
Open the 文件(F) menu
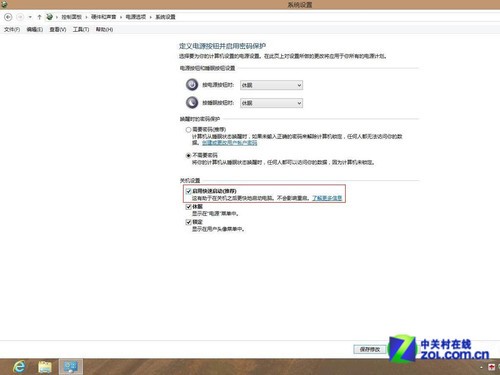12,30
